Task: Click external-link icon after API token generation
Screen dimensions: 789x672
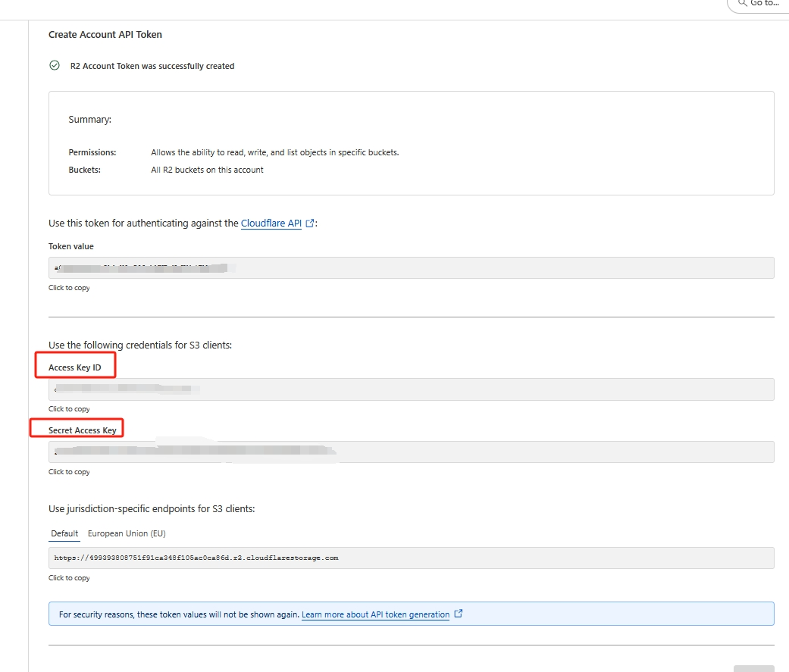Action: pyautogui.click(x=458, y=614)
